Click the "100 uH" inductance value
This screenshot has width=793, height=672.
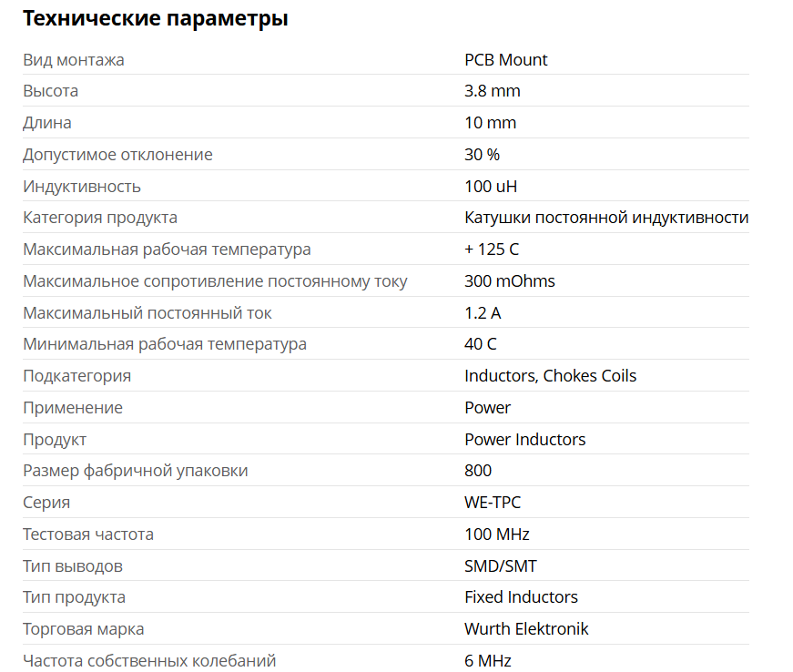tap(492, 187)
